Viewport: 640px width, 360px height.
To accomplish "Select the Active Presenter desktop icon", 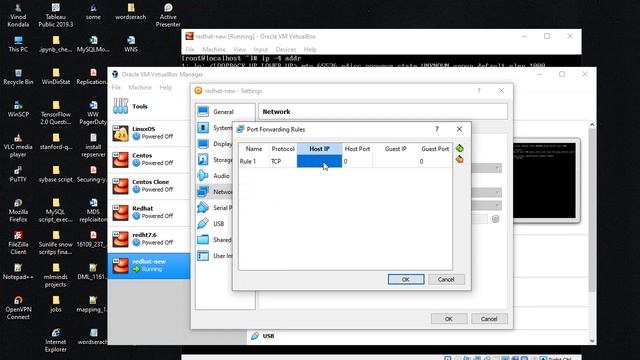I will [168, 16].
